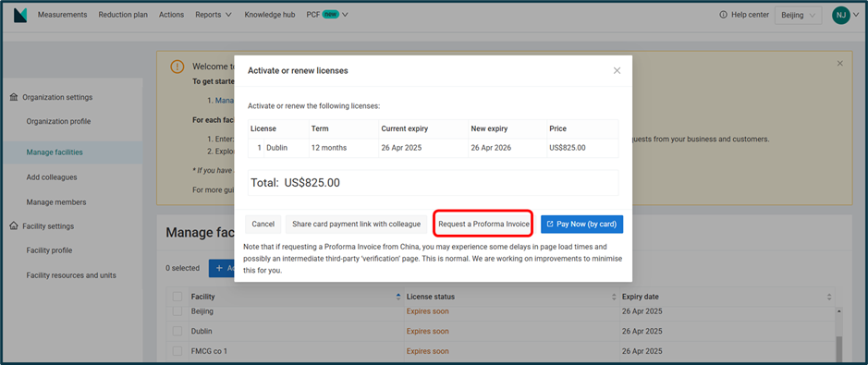Open Facility resources and units
The image size is (868, 365).
[71, 275]
